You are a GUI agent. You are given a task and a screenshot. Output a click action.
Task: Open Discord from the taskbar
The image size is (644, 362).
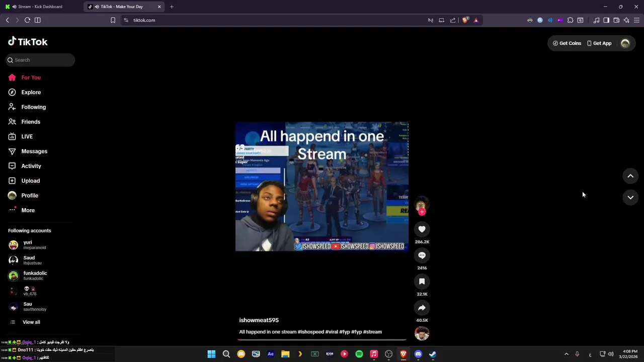click(418, 354)
